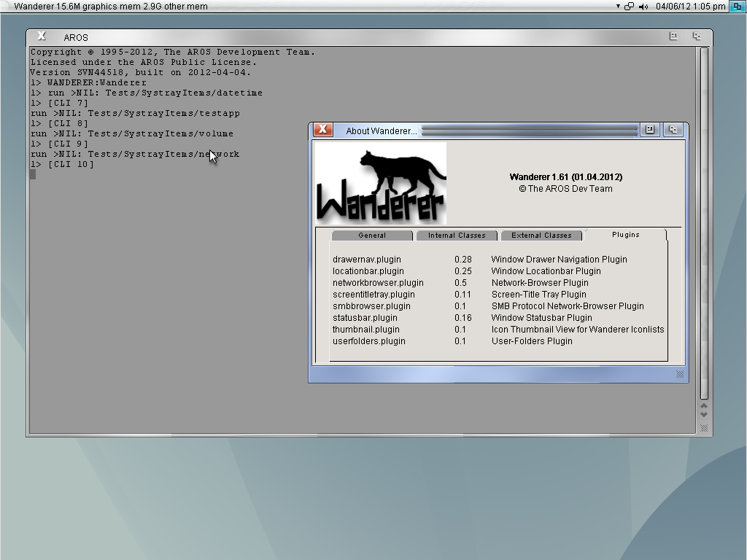Select the statusbar.plugin entry

pos(498,318)
